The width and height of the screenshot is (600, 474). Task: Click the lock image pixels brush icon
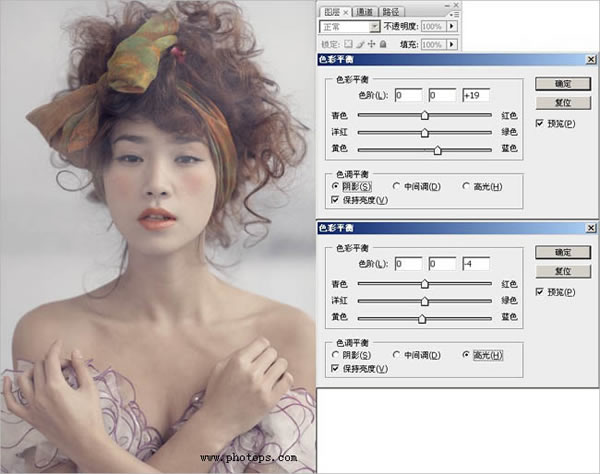[x=360, y=45]
